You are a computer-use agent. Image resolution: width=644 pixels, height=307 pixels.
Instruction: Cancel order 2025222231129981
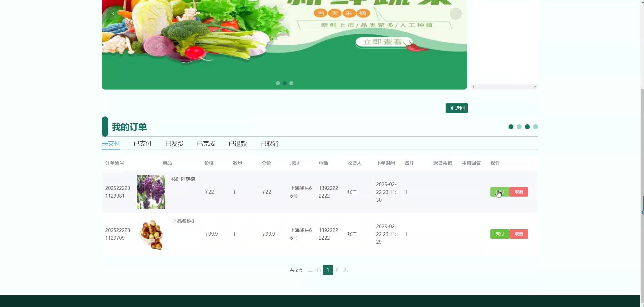[x=519, y=192]
